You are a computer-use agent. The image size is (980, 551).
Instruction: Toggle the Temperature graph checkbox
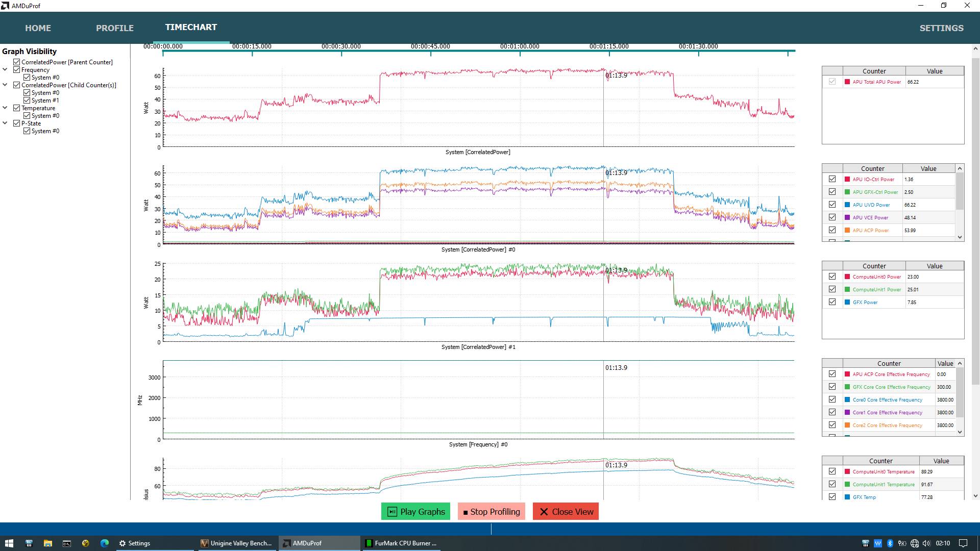tap(17, 108)
